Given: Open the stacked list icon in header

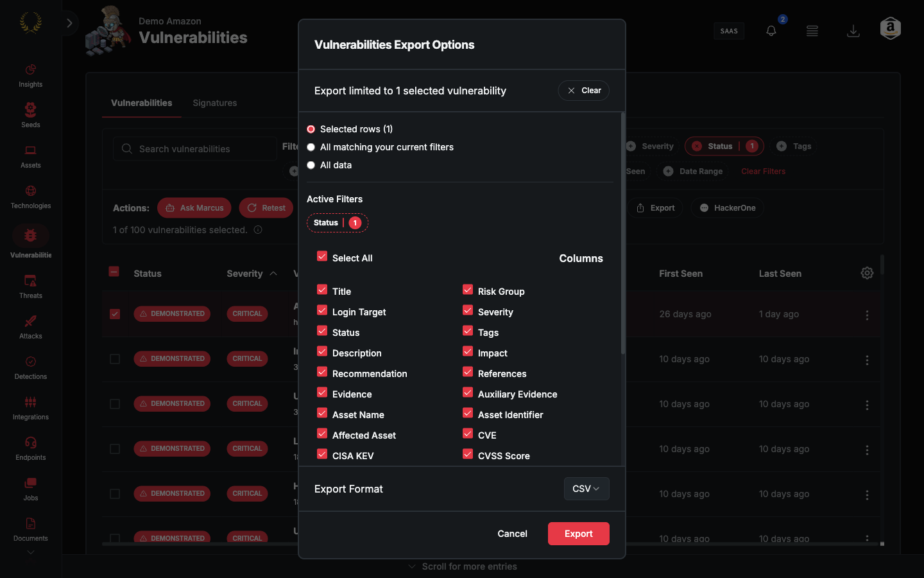Looking at the screenshot, I should click(x=812, y=31).
